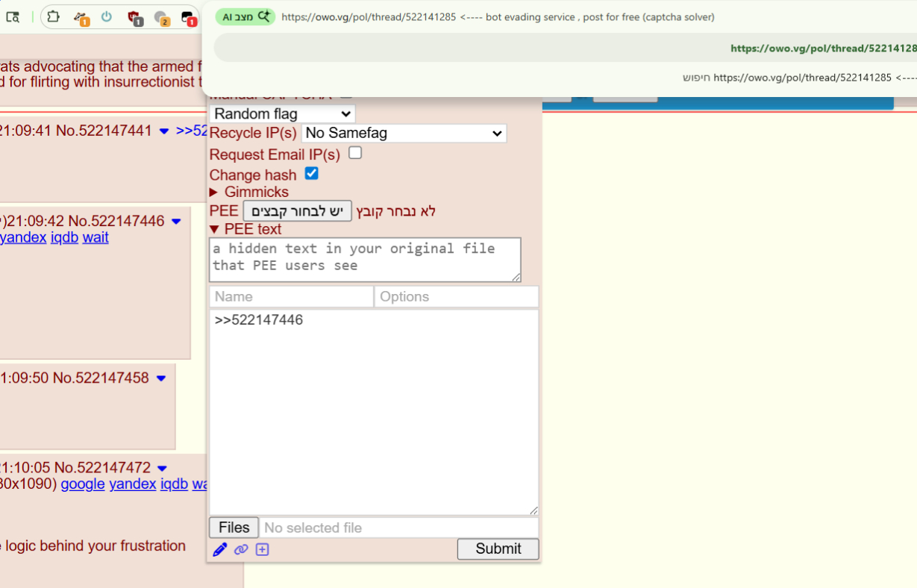Open google link under post 522147472
The height and width of the screenshot is (588, 917).
point(83,484)
